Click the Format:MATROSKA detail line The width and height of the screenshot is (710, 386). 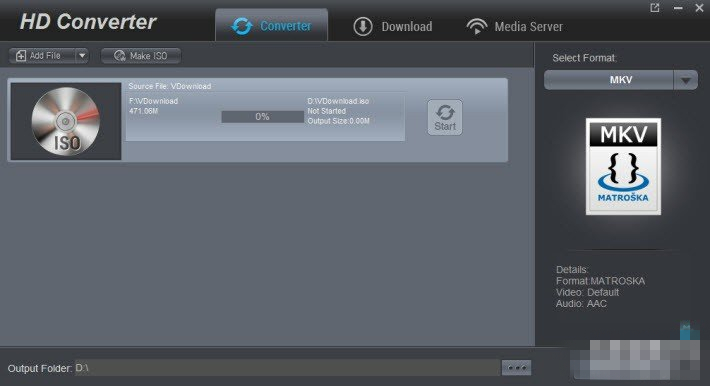600,281
